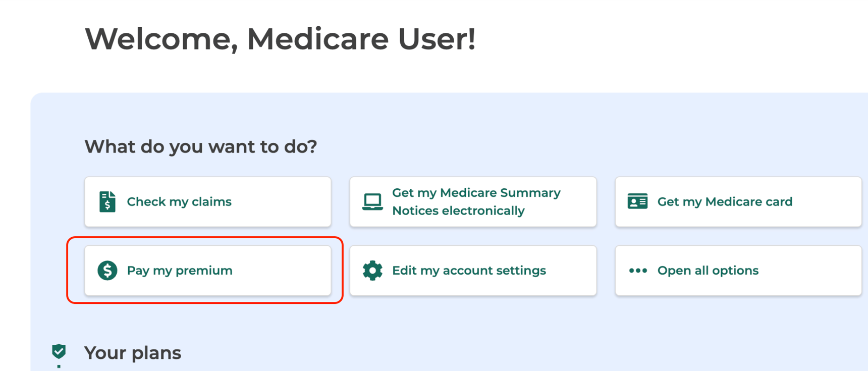This screenshot has width=868, height=371.
Task: Select the Your plans section header
Action: pyautogui.click(x=133, y=352)
